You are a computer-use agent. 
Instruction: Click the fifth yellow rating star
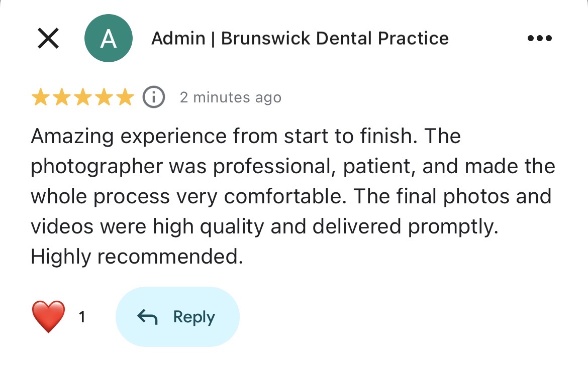point(125,97)
